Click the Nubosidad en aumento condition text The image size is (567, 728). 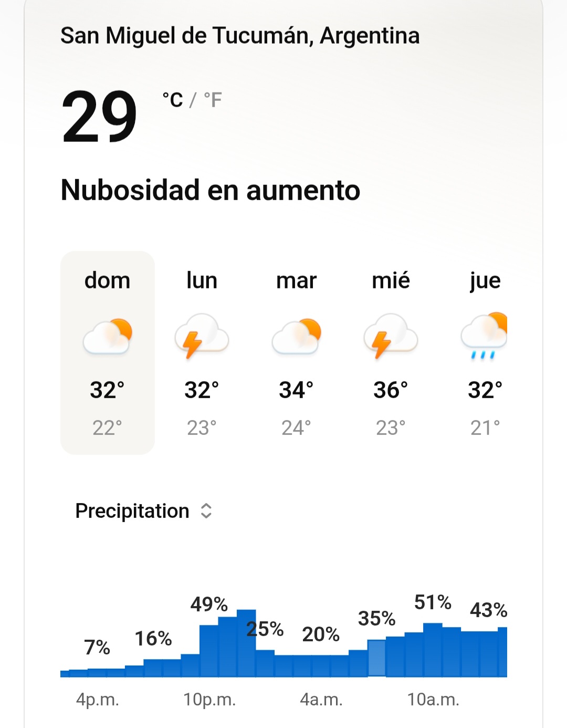(211, 190)
